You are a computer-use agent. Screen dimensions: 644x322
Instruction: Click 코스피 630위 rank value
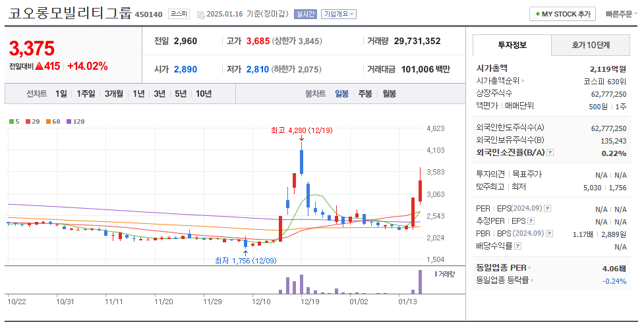coord(605,82)
